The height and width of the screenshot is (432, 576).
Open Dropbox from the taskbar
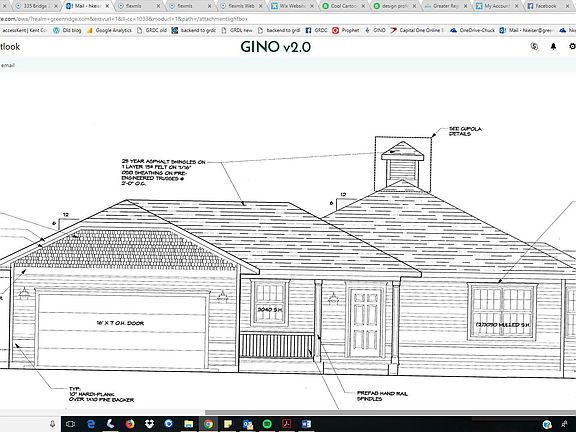[x=149, y=424]
